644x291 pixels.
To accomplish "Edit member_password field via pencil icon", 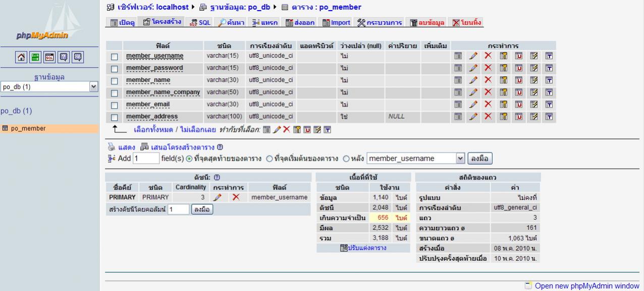I will (473, 68).
